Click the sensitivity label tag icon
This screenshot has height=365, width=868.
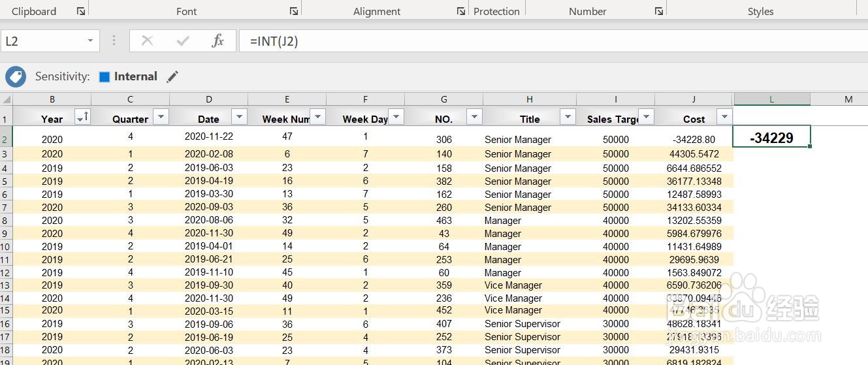pos(16,76)
